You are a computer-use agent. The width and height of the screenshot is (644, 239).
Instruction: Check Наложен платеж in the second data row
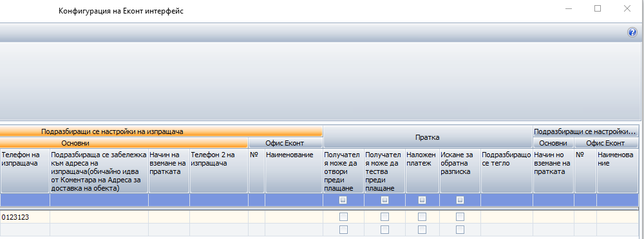click(422, 229)
